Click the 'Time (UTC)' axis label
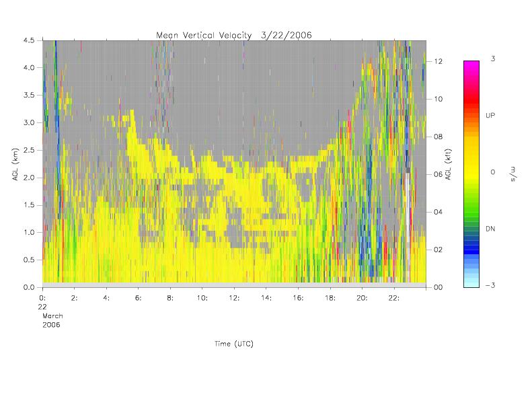 (x=234, y=344)
